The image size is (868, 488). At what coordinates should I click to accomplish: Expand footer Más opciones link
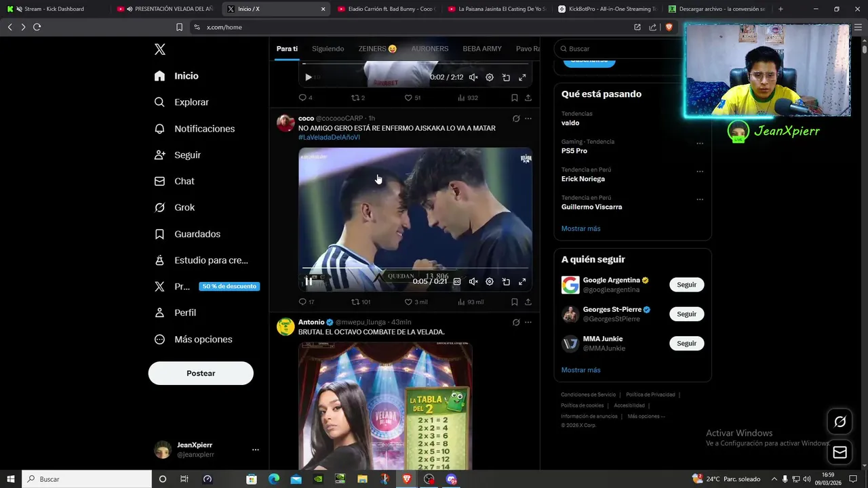pos(646,416)
